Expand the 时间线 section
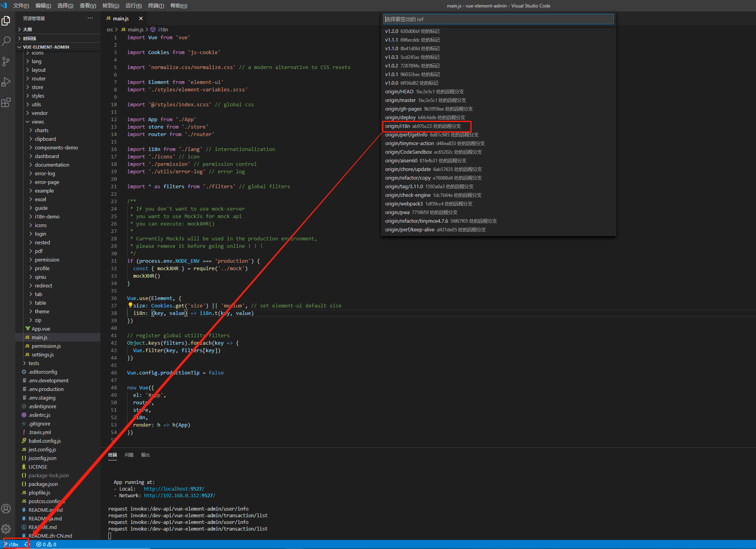This screenshot has width=756, height=549. 29,38
